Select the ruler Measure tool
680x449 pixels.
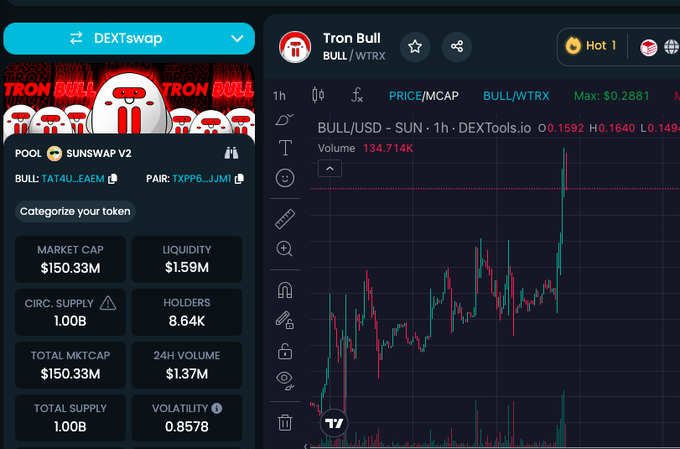point(285,219)
